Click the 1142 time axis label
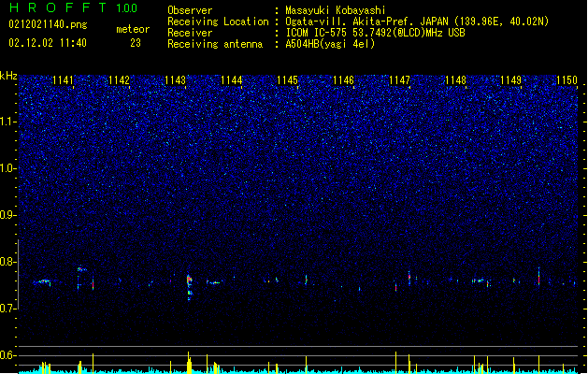The width and height of the screenshot is (588, 374). [x=119, y=80]
